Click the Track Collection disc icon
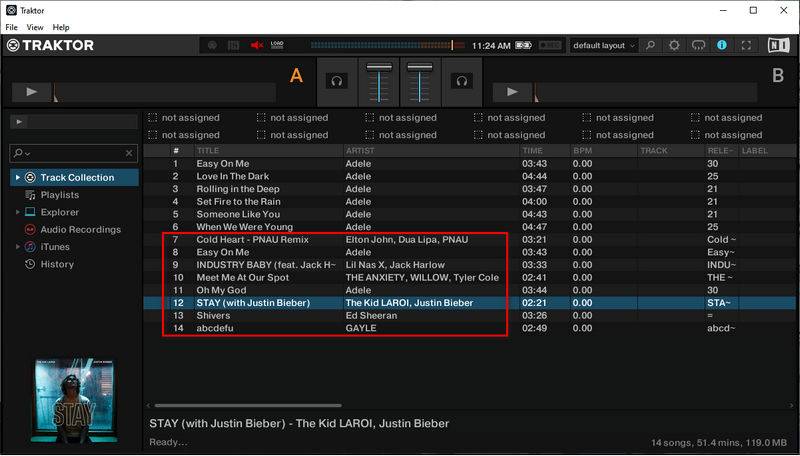800x456 pixels. pos(30,178)
